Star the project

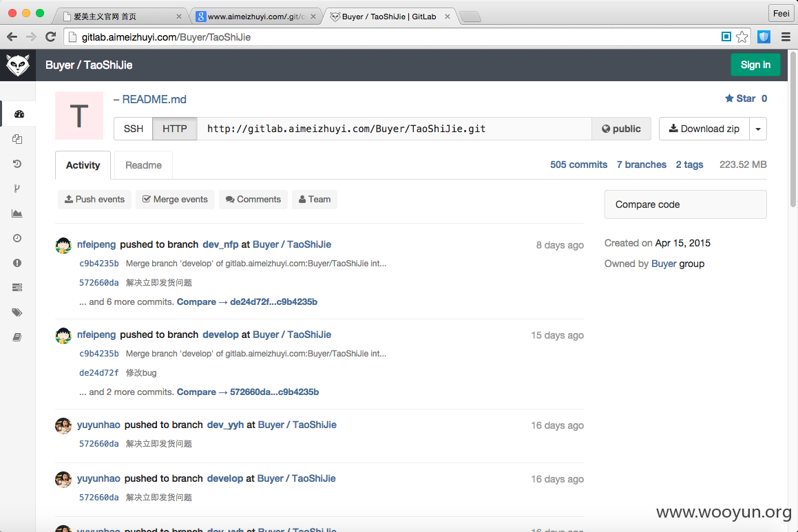click(x=746, y=98)
